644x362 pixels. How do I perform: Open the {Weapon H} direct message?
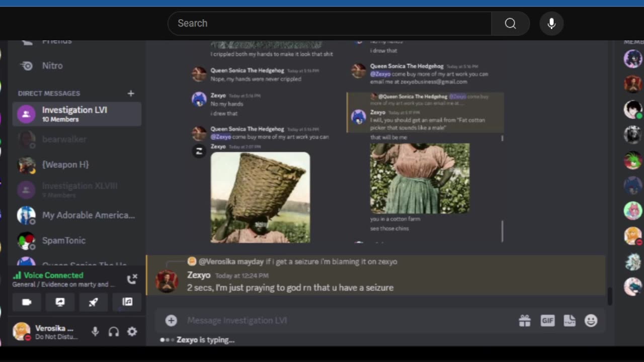[76, 164]
